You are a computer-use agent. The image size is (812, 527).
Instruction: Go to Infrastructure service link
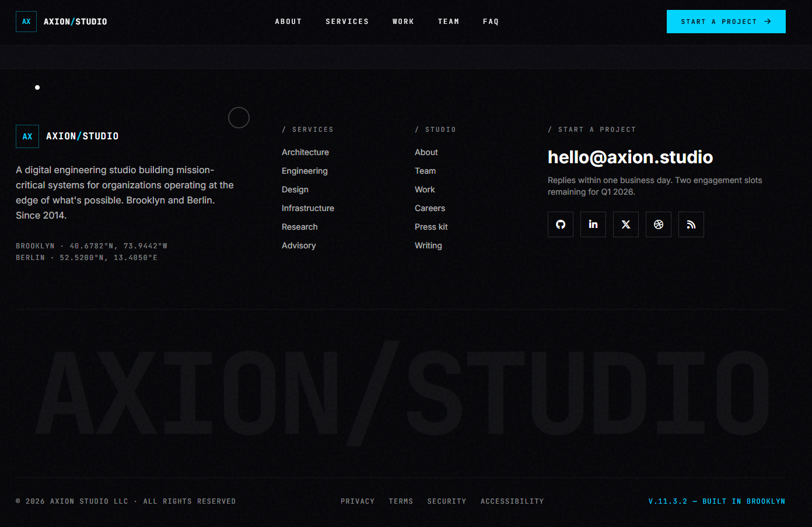[308, 208]
